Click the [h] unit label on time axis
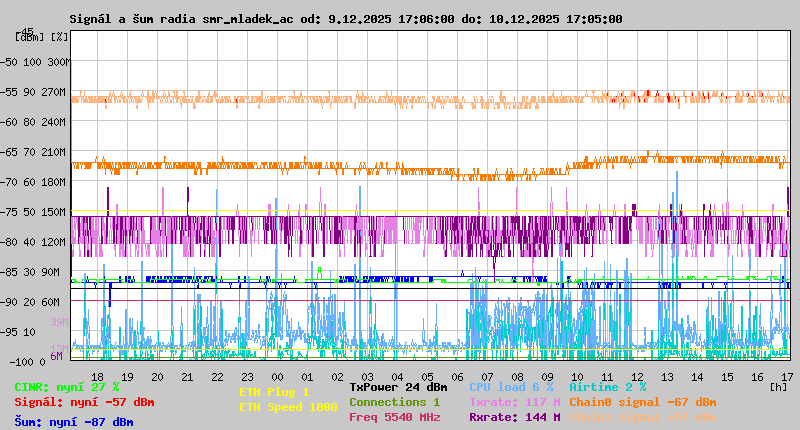 [778, 386]
